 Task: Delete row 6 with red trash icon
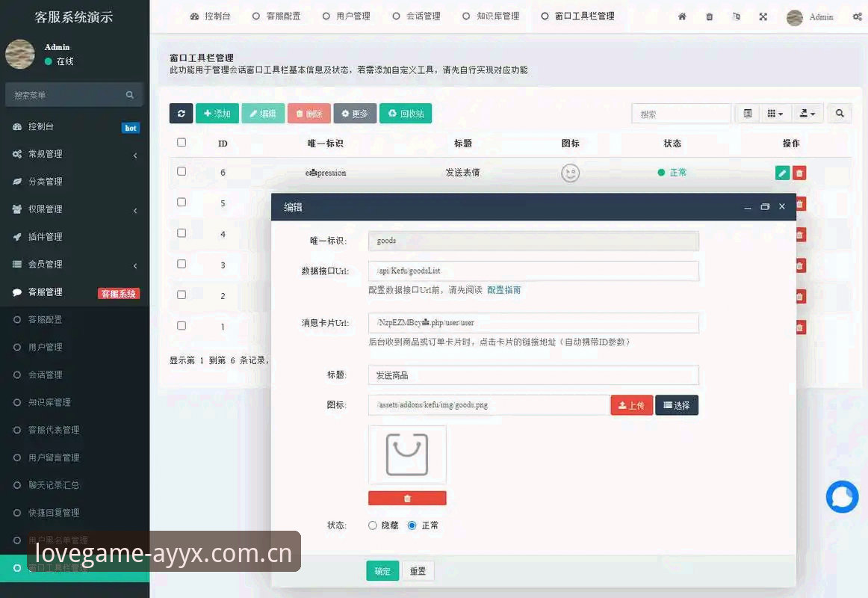799,173
